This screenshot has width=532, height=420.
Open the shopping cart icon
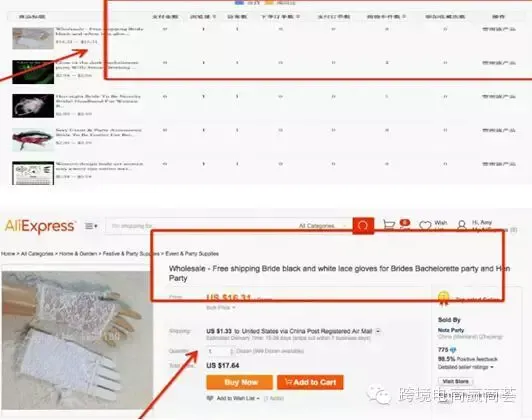(x=389, y=225)
